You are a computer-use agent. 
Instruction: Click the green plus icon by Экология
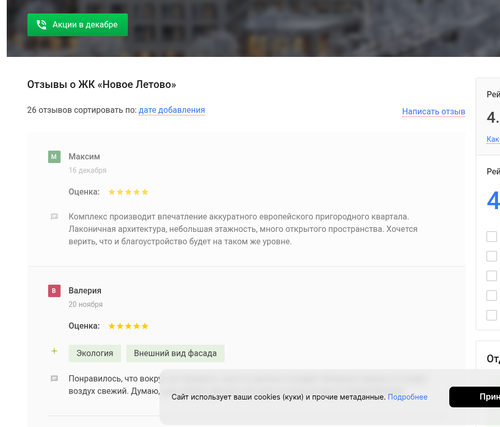click(54, 351)
